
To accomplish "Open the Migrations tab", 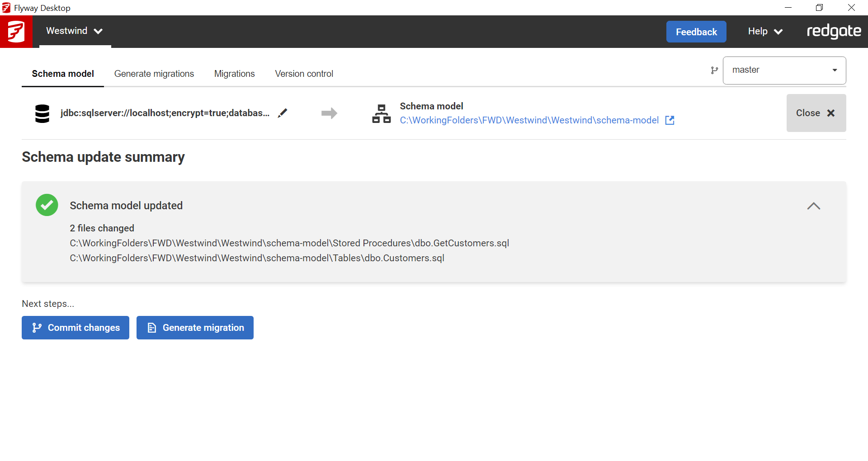I will 234,74.
